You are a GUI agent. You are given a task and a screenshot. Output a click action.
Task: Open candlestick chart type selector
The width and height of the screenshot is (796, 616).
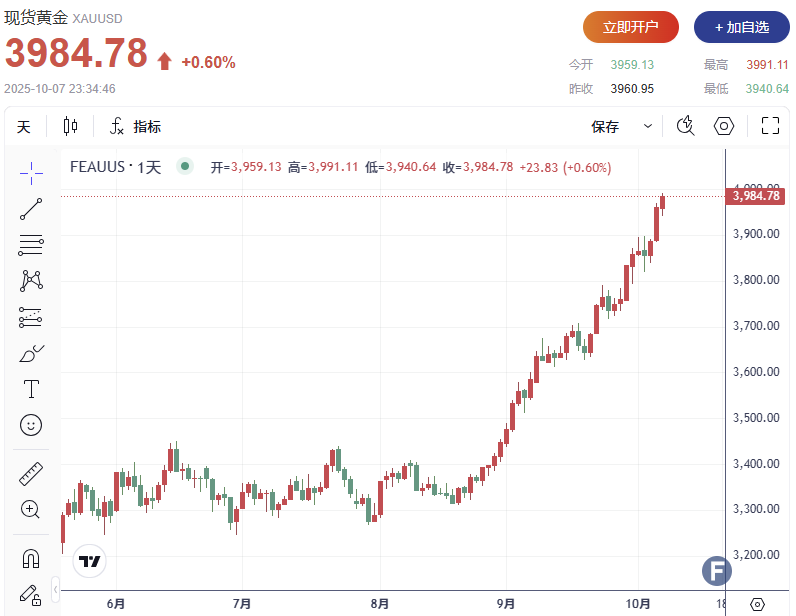coord(70,126)
